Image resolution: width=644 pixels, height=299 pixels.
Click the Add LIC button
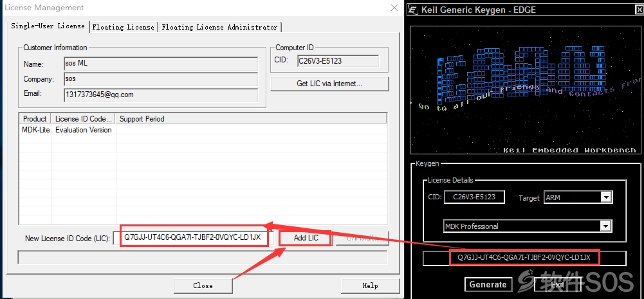(306, 238)
